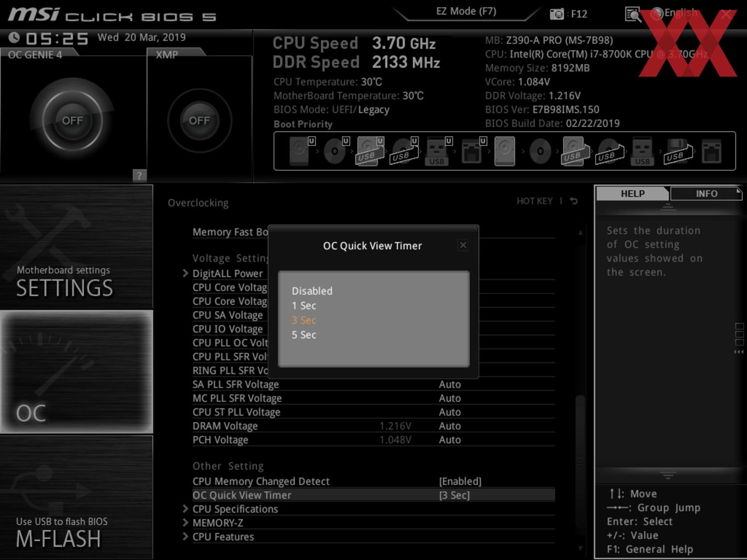
Task: Open the SA PLL SFR Voltage Auto value
Action: pyautogui.click(x=449, y=384)
